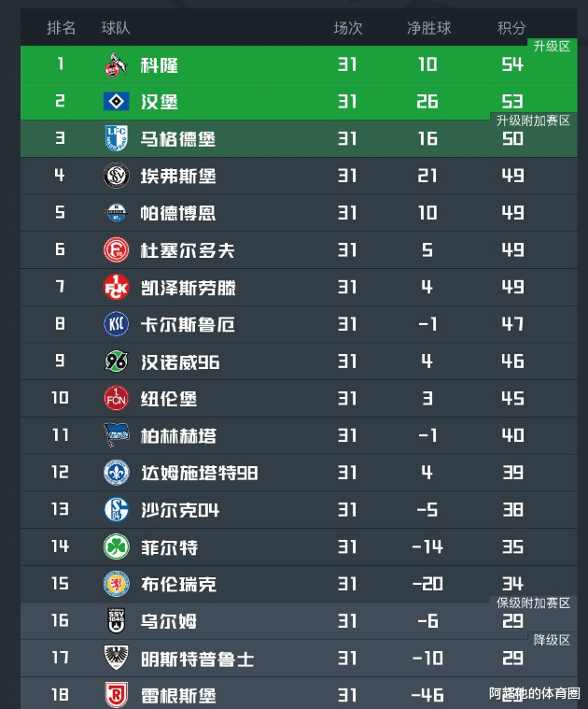Click the 保级附加赛区 zone label
Screen dimensions: 588x709
(533, 603)
